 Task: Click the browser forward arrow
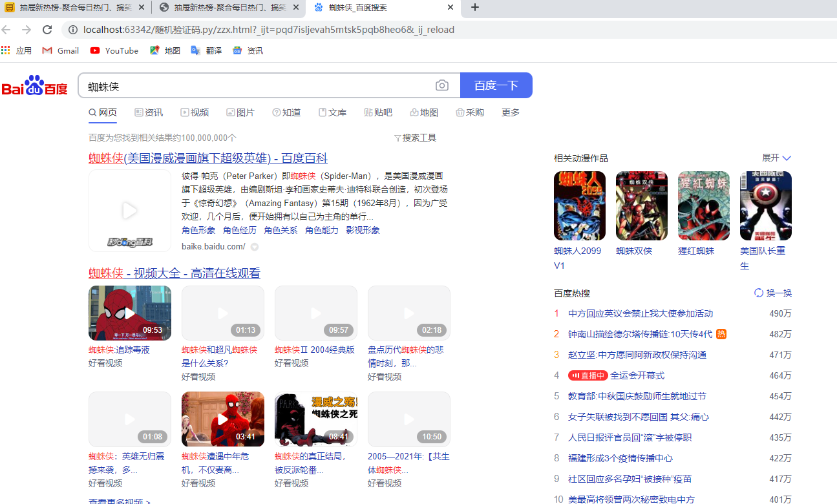point(26,30)
